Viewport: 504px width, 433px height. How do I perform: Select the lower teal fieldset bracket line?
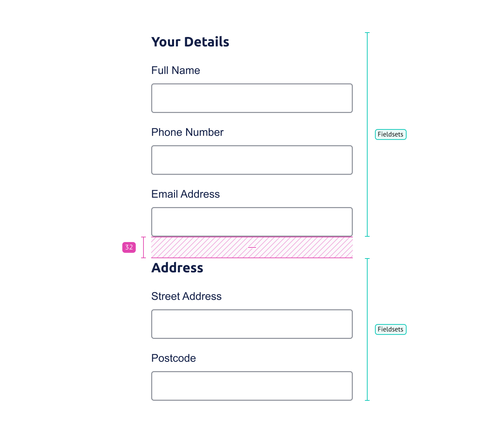(x=367, y=329)
